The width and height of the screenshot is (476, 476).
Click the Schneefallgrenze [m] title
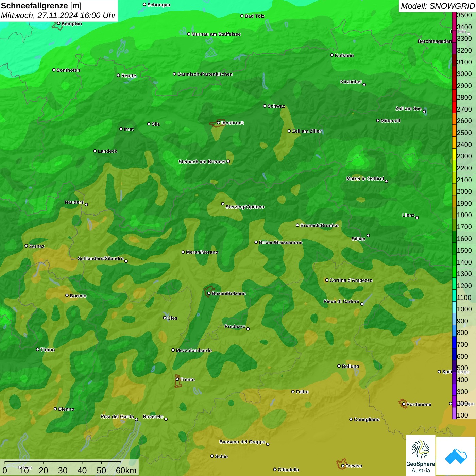(41, 6)
